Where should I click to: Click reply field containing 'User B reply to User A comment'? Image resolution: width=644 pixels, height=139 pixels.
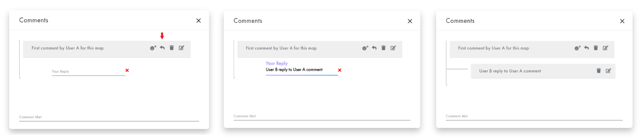click(302, 70)
